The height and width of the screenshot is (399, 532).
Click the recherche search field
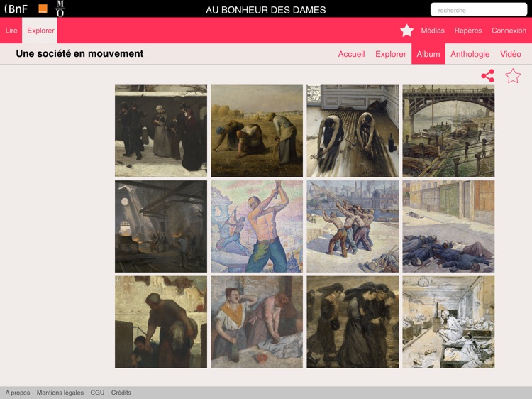click(x=478, y=10)
